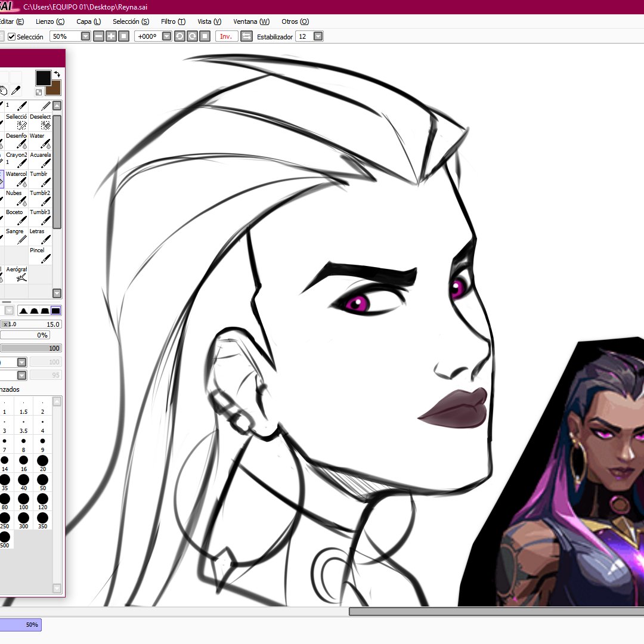Click the density slider showing 100
This screenshot has height=644, width=644.
pyautogui.click(x=31, y=348)
